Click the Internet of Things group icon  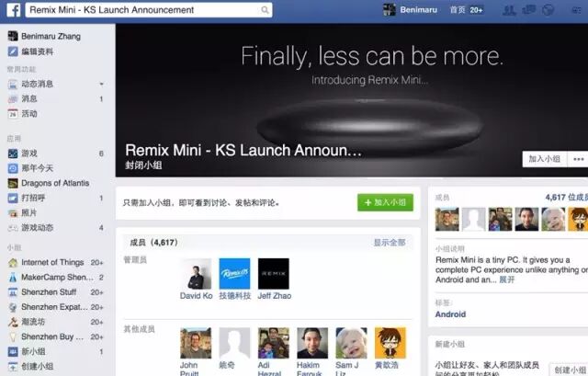point(13,262)
